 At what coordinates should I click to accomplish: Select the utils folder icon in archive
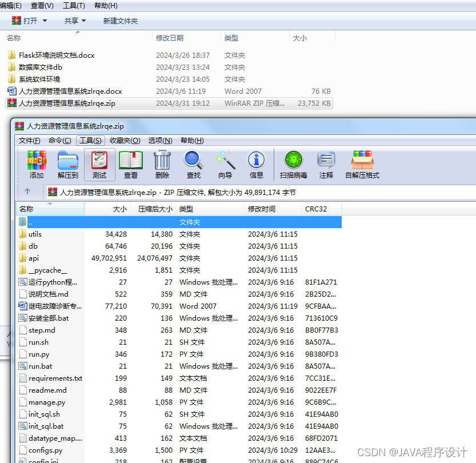click(22, 234)
